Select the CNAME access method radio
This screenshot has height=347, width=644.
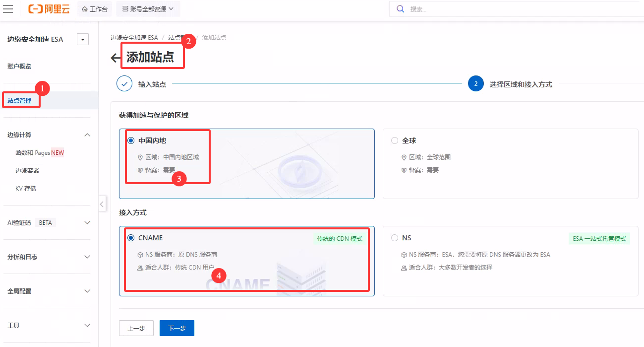tap(131, 238)
